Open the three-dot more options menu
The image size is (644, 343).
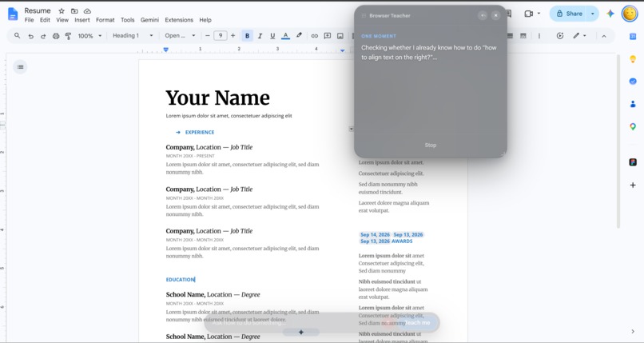click(x=539, y=36)
